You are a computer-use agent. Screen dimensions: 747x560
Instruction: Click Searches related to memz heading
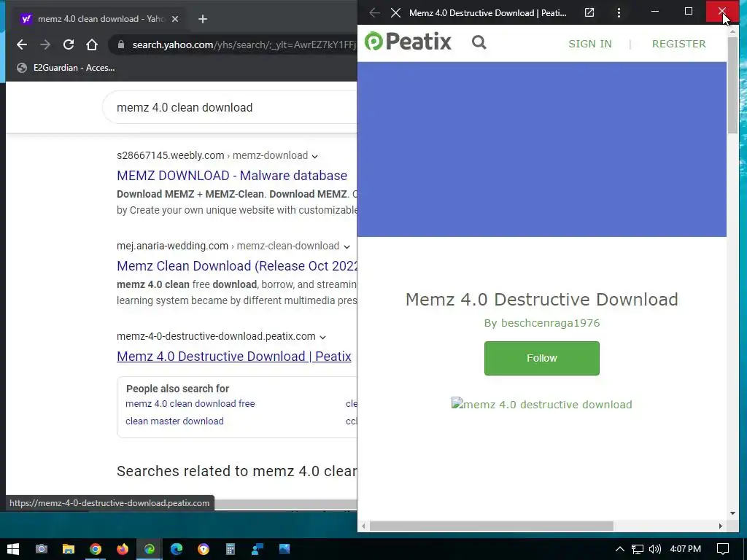click(237, 471)
